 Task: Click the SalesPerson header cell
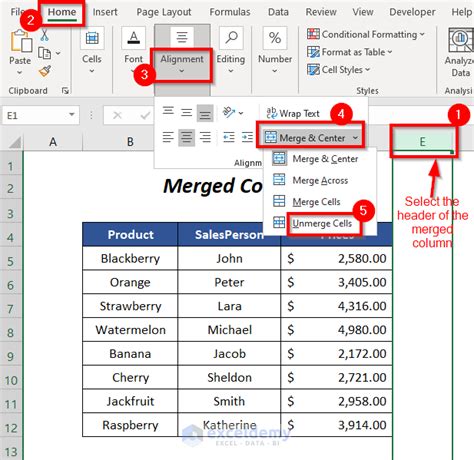pos(229,235)
